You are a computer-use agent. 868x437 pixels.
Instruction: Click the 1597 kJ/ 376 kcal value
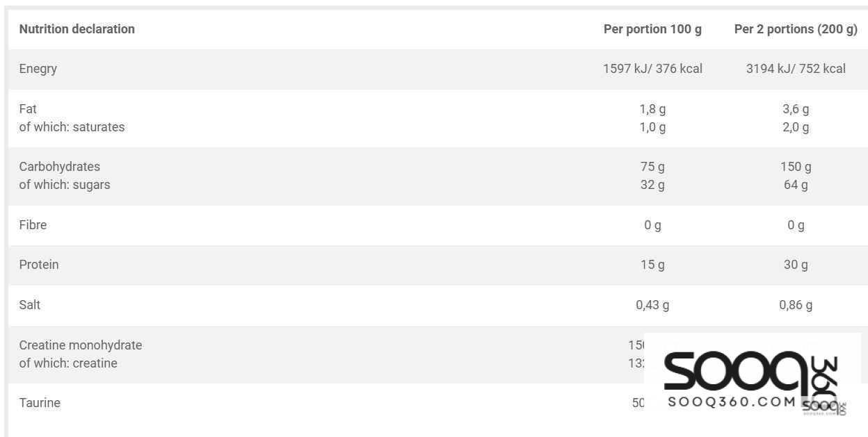coord(652,69)
